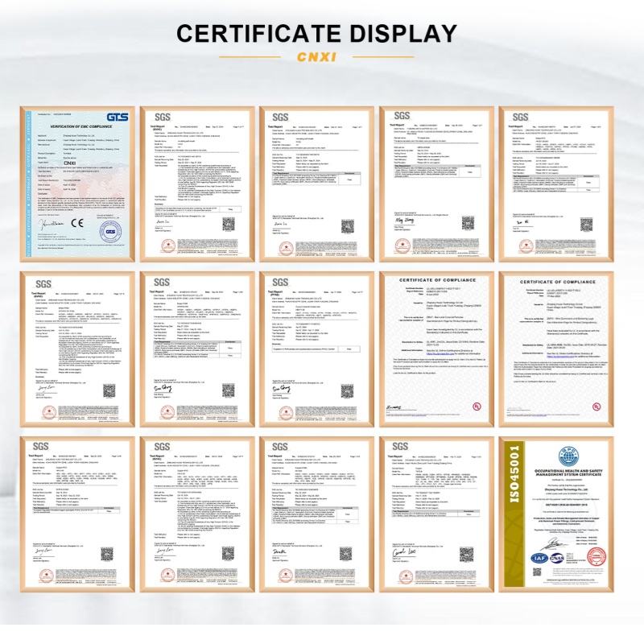Screen dimensions: 644x644
Task: Click the round blue GTS stamp
Action: pos(110,232)
